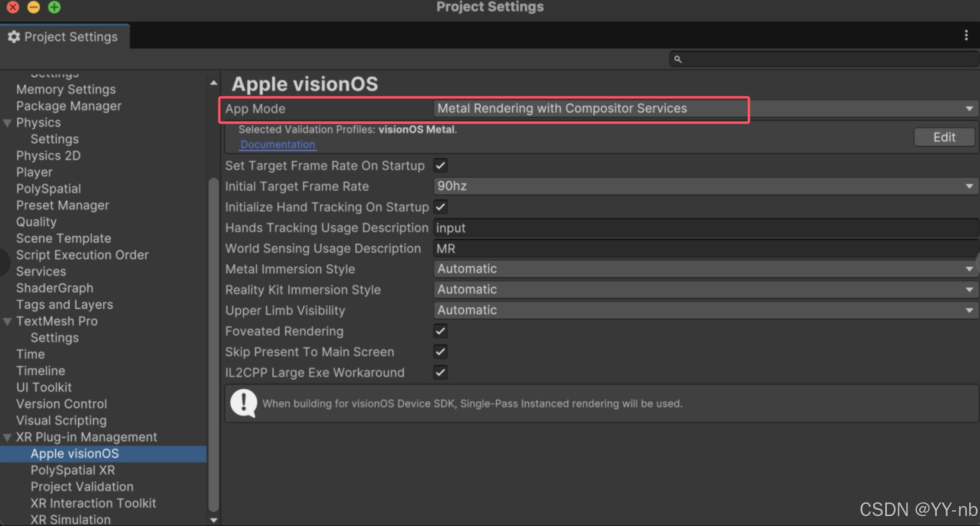
Task: Open Preset Manager
Action: 62,205
